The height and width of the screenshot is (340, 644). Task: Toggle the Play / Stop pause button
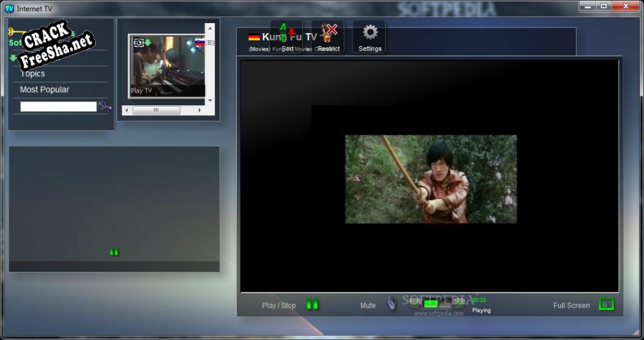point(312,304)
